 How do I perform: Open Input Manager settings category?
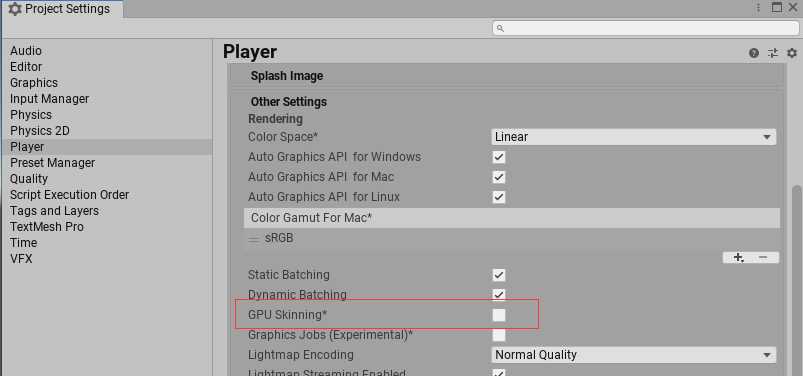(x=49, y=98)
